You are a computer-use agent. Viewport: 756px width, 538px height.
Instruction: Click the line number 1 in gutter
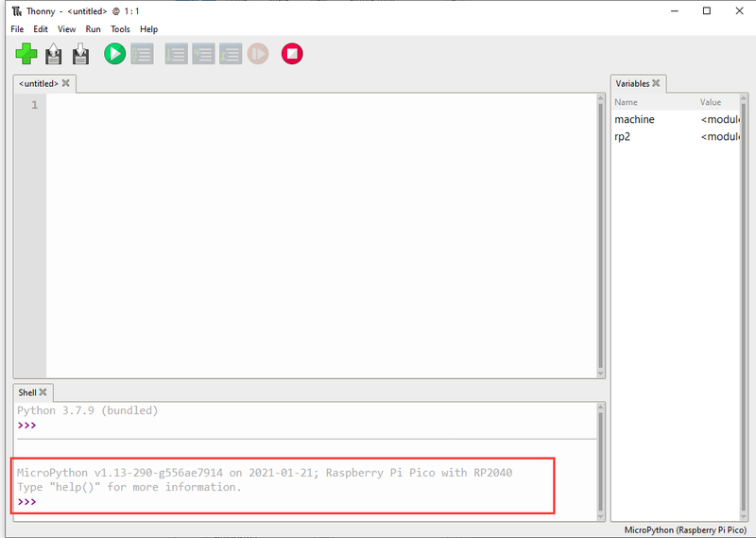click(34, 105)
